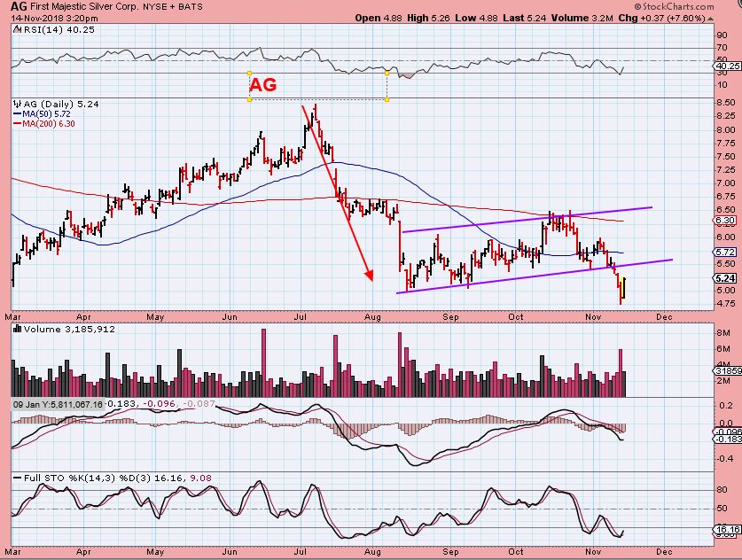Click the volume bars icon beside Volume label
The width and height of the screenshot is (742, 560).
click(x=18, y=329)
